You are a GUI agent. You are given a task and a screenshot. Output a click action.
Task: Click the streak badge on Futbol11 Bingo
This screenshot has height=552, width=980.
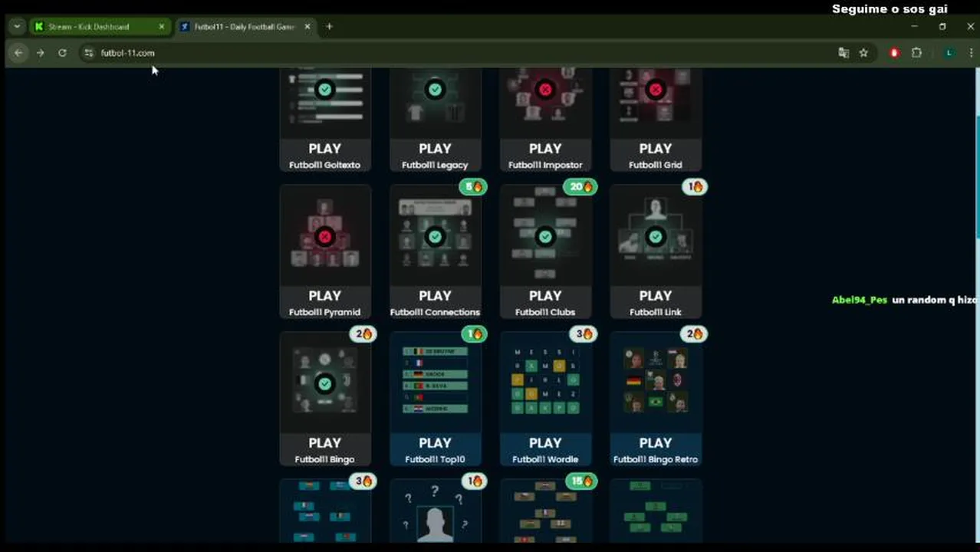[x=363, y=334]
